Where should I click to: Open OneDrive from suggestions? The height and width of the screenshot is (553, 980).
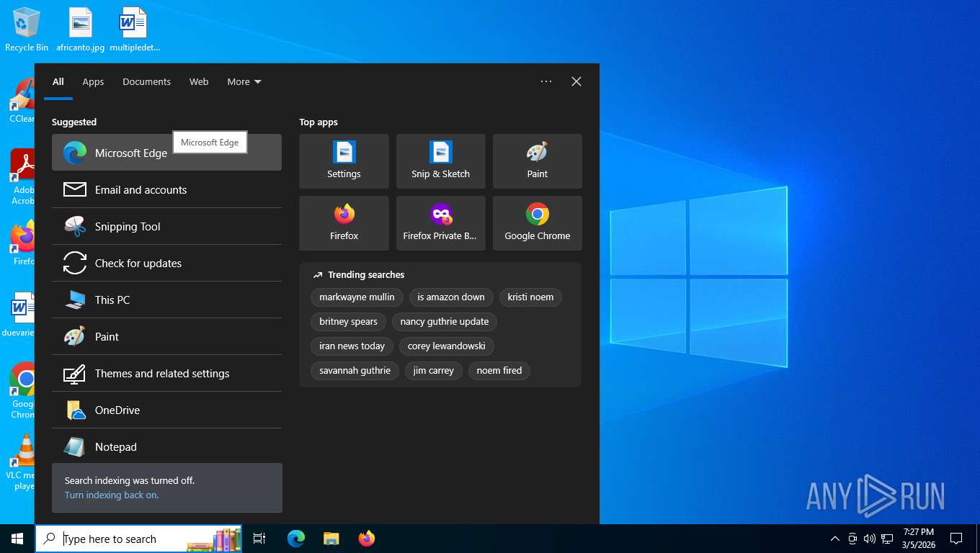[x=166, y=410]
